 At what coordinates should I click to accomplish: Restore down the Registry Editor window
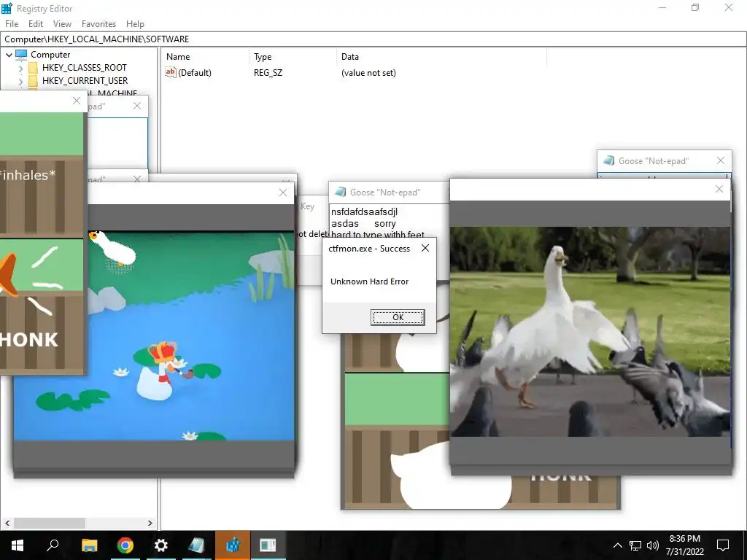(695, 8)
